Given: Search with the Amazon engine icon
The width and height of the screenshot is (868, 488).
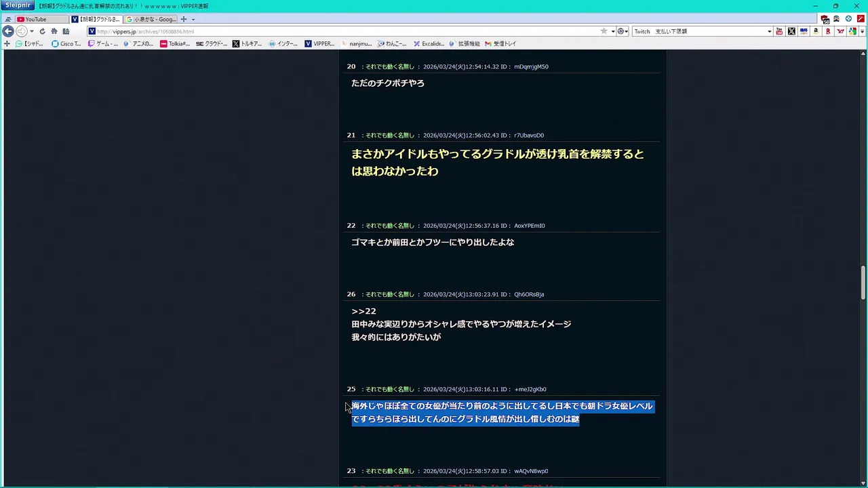Looking at the screenshot, I should click(816, 31).
